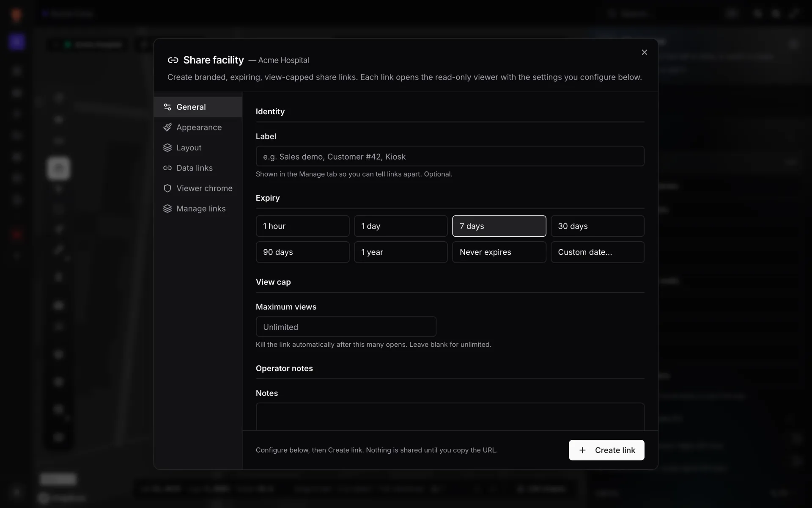
Task: Click the Data links chain icon
Action: coord(167,168)
